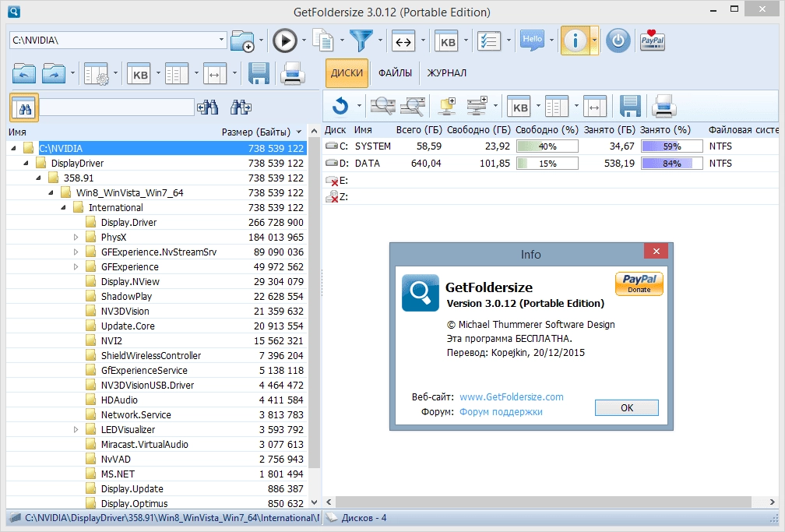Click the KB unit icon in drives toolbar

click(519, 107)
